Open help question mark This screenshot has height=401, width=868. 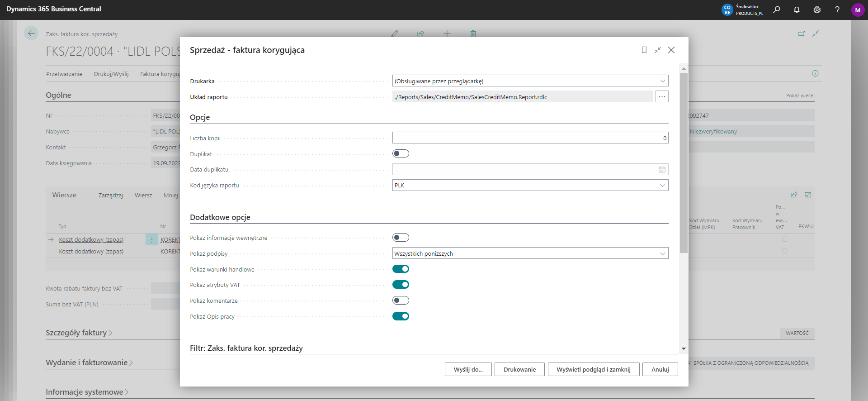pos(837,10)
